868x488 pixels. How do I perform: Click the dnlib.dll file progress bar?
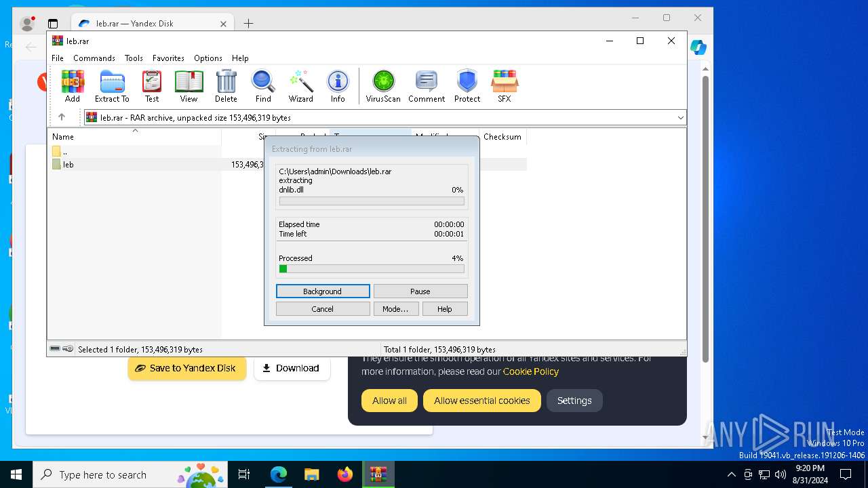tap(372, 201)
